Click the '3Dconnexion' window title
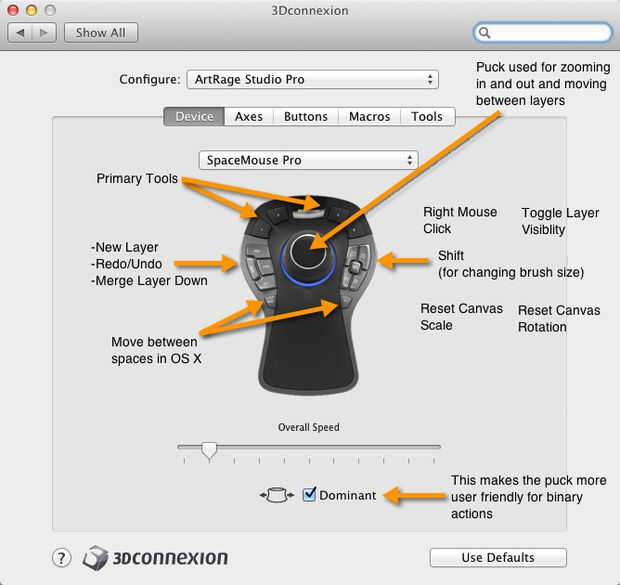620x585 pixels. (x=310, y=10)
